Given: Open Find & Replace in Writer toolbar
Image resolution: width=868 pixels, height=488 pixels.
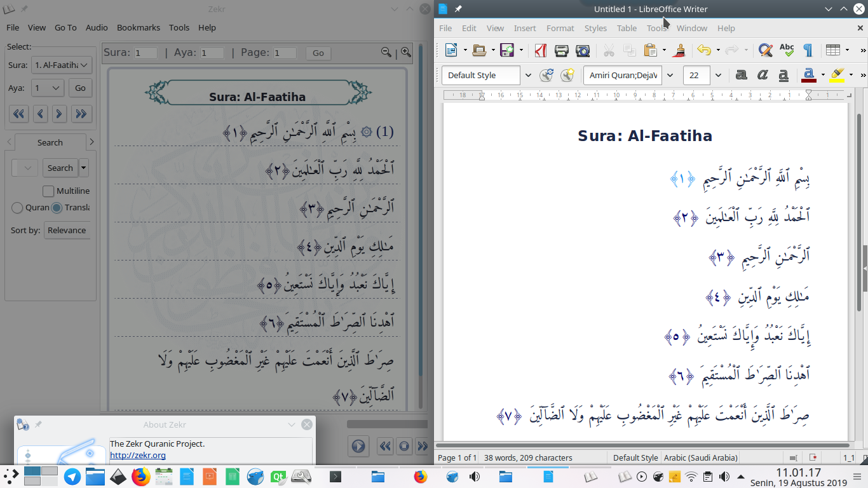Looking at the screenshot, I should pyautogui.click(x=766, y=50).
